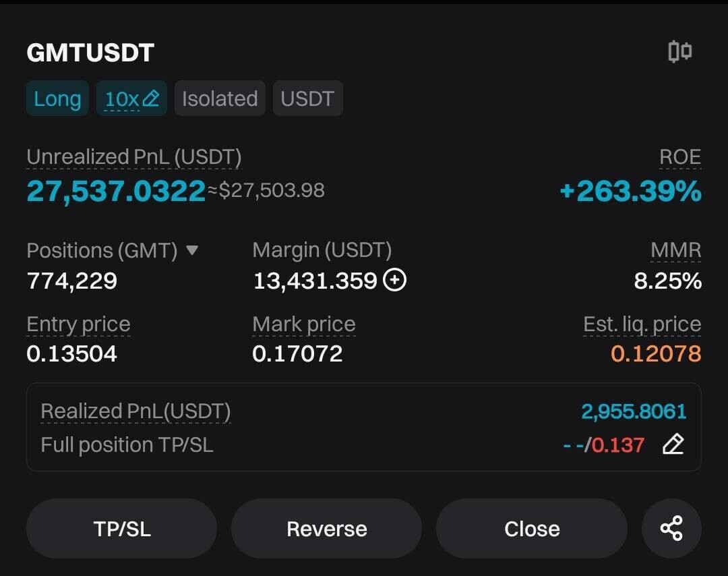Image resolution: width=728 pixels, height=576 pixels.
Task: Tap the USDT currency tag
Action: (307, 98)
